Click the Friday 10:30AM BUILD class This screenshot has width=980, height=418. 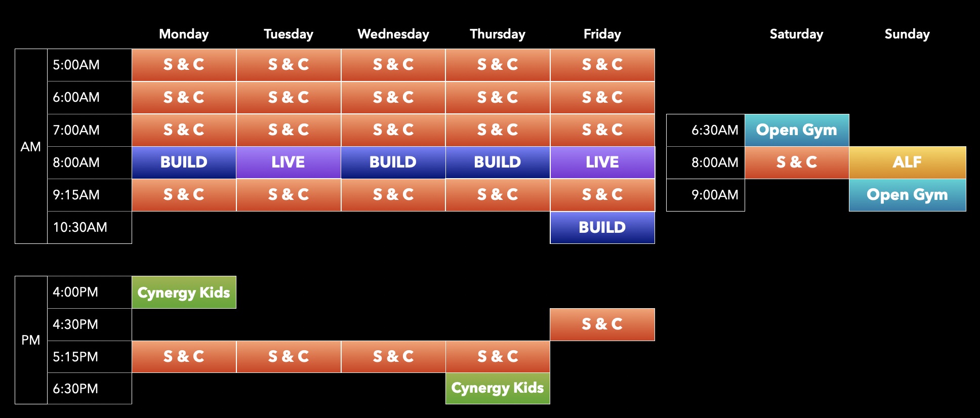tap(602, 227)
